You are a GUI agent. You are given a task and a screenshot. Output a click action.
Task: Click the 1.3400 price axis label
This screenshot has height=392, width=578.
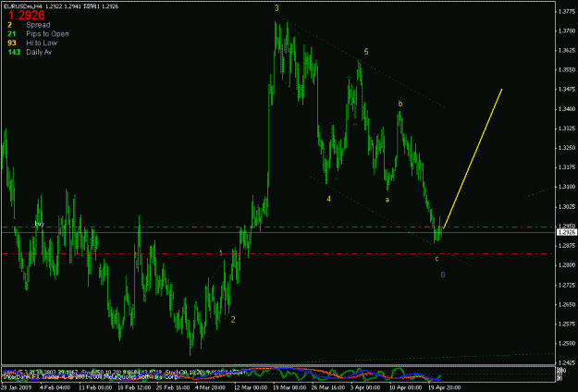pyautogui.click(x=567, y=109)
